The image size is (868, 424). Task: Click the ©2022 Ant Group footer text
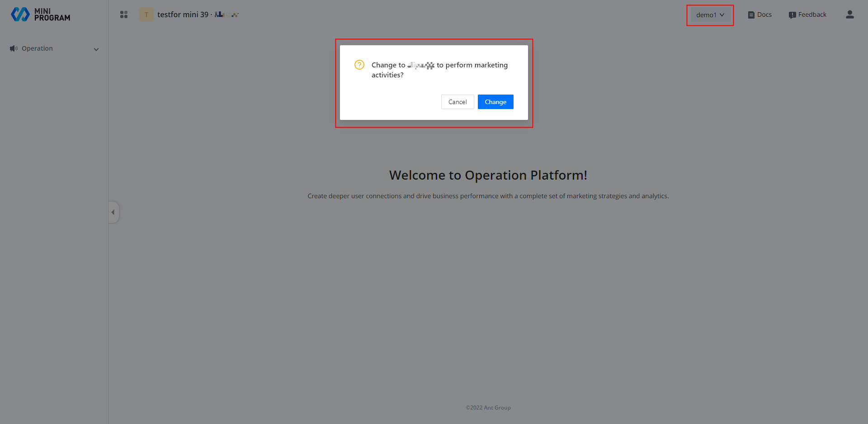pos(488,408)
